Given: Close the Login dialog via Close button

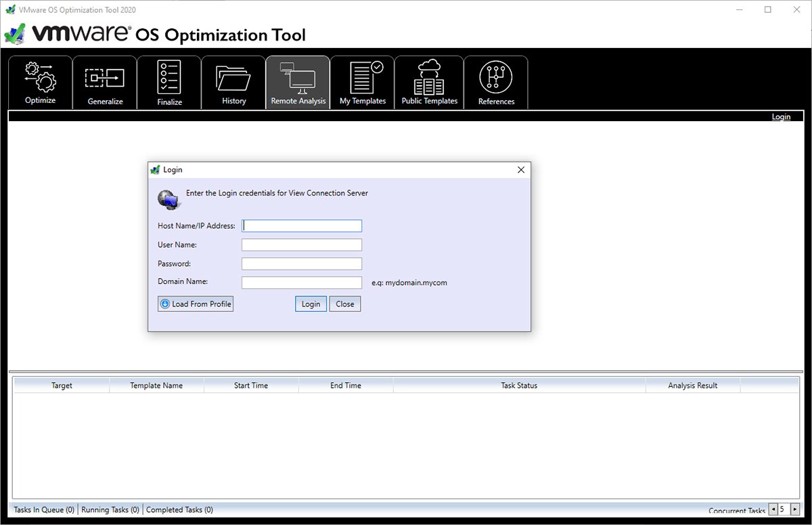Looking at the screenshot, I should [x=345, y=304].
